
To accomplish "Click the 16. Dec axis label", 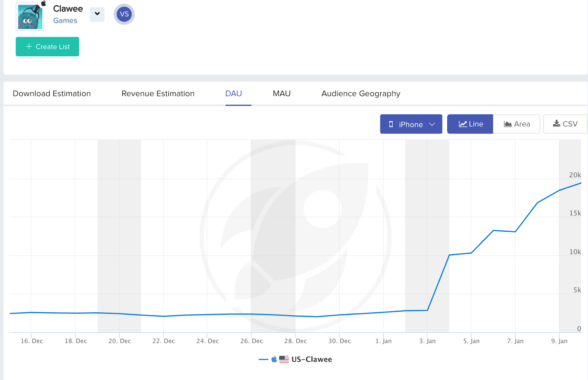I will tap(32, 341).
